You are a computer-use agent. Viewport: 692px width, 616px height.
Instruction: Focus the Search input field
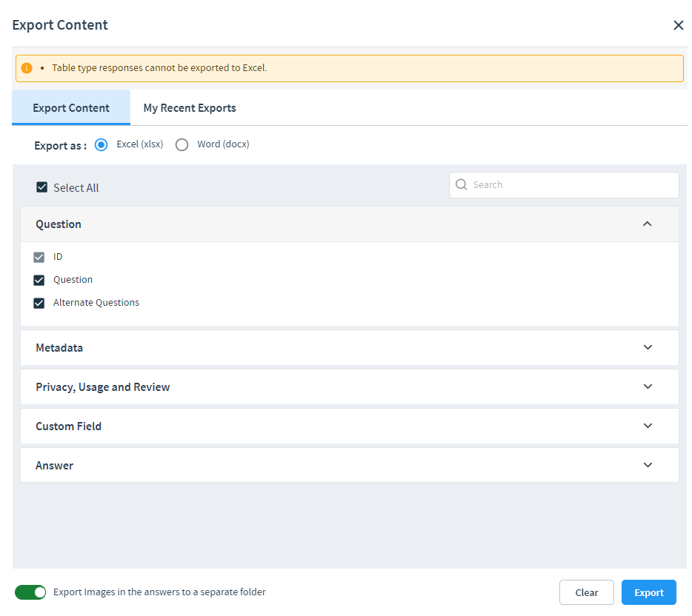[x=564, y=185]
